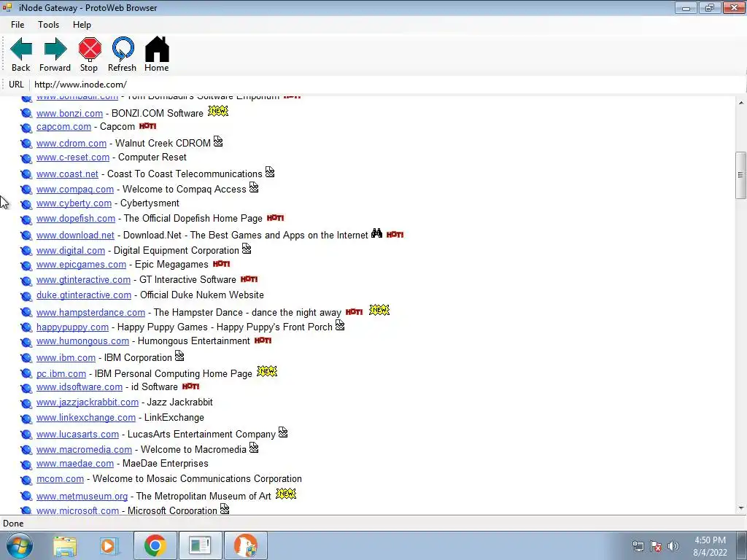Open the Tools menu
This screenshot has width=747, height=560.
pos(49,25)
